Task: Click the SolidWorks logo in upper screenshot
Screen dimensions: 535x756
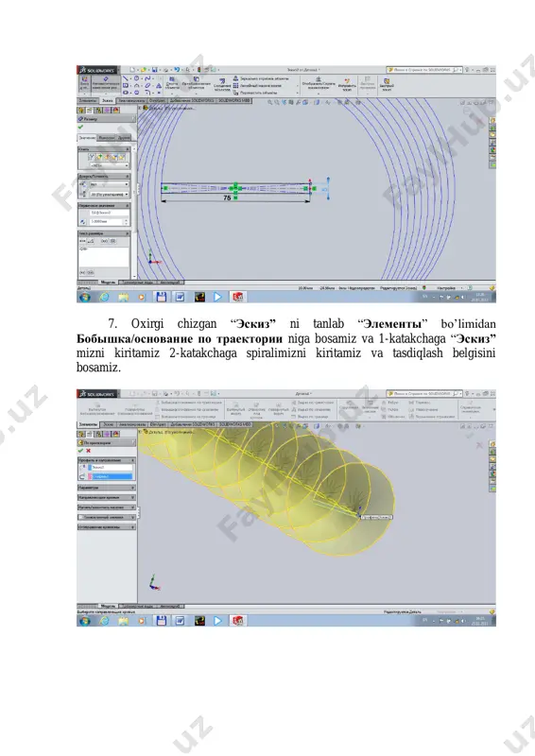Action: tap(97, 70)
